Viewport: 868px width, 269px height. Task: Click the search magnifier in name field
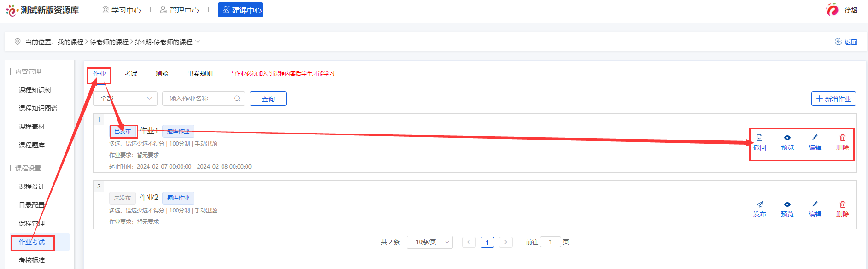click(237, 99)
